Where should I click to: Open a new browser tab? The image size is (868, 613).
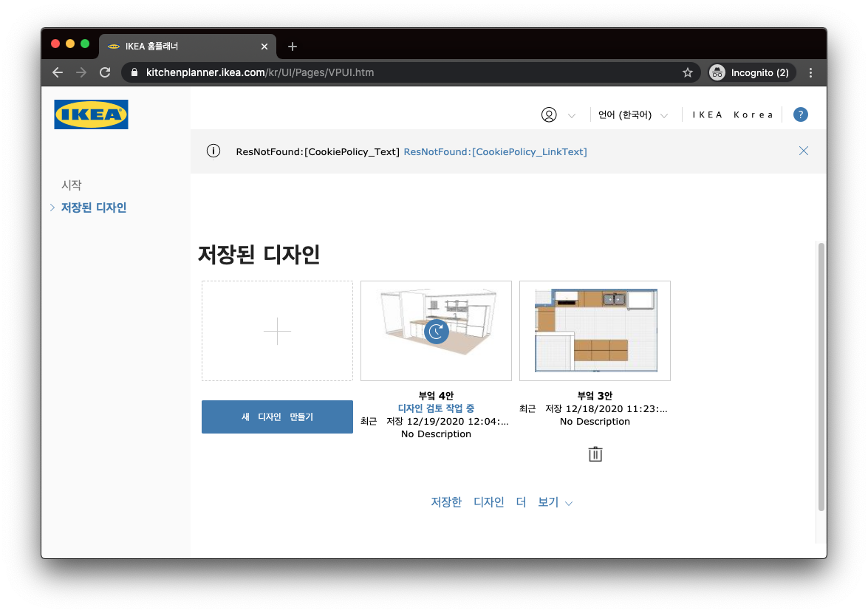click(293, 47)
